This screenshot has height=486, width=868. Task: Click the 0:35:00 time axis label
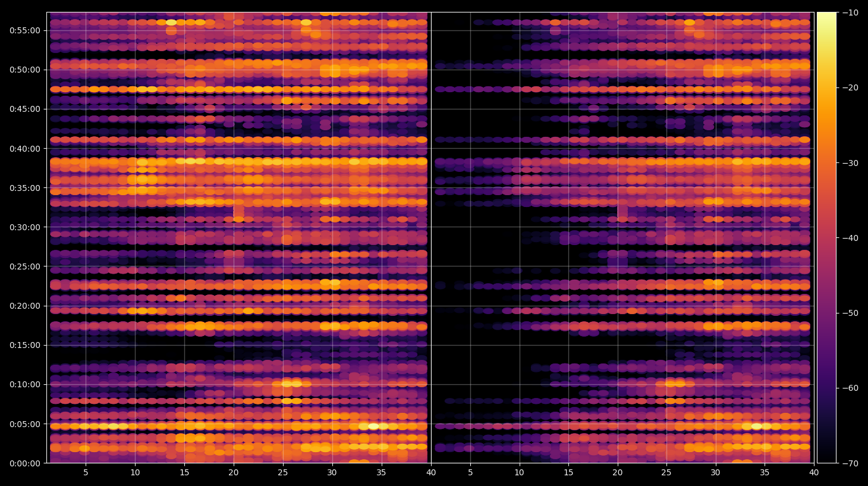click(25, 188)
